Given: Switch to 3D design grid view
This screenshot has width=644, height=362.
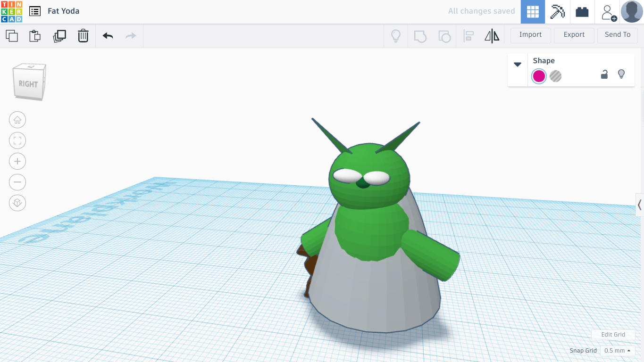Looking at the screenshot, I should tap(533, 12).
